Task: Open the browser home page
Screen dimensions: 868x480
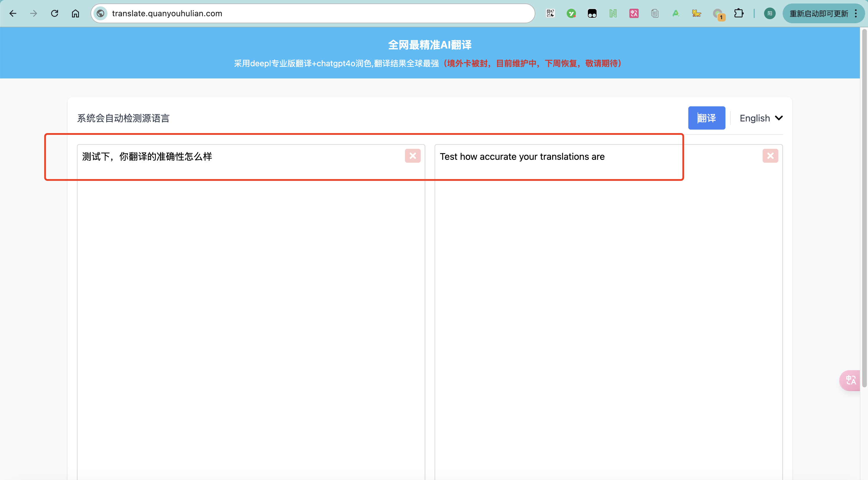Action: click(75, 13)
